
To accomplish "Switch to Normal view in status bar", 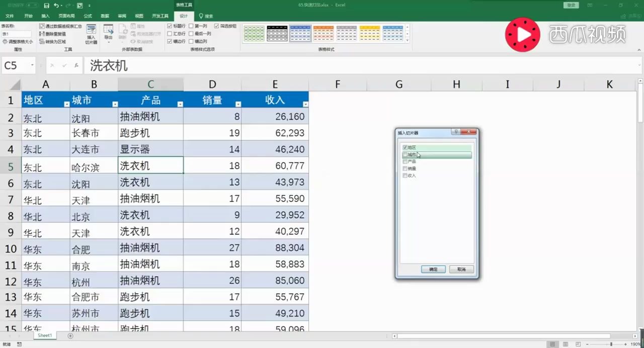I will tap(552, 344).
